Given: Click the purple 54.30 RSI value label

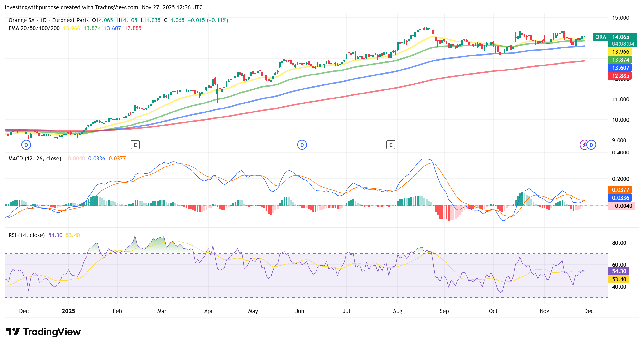Looking at the screenshot, I should [x=619, y=271].
